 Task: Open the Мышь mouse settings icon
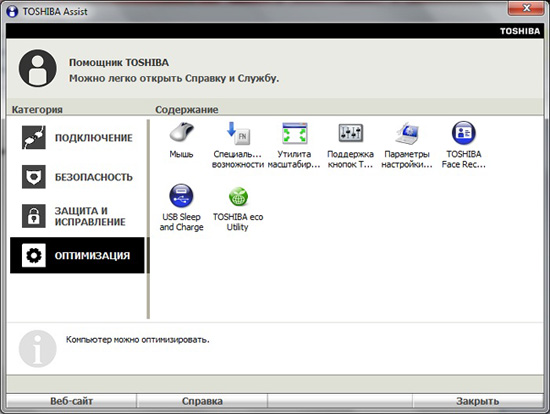[181, 133]
